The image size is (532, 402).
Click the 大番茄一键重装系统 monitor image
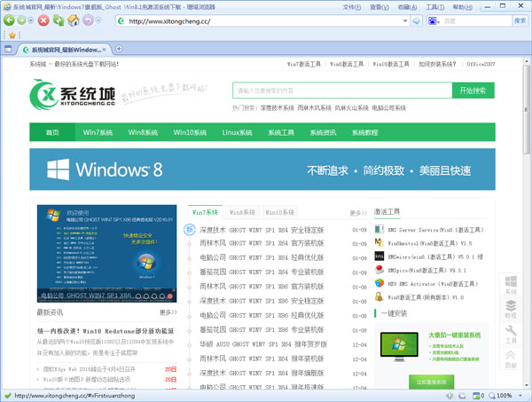(399, 347)
